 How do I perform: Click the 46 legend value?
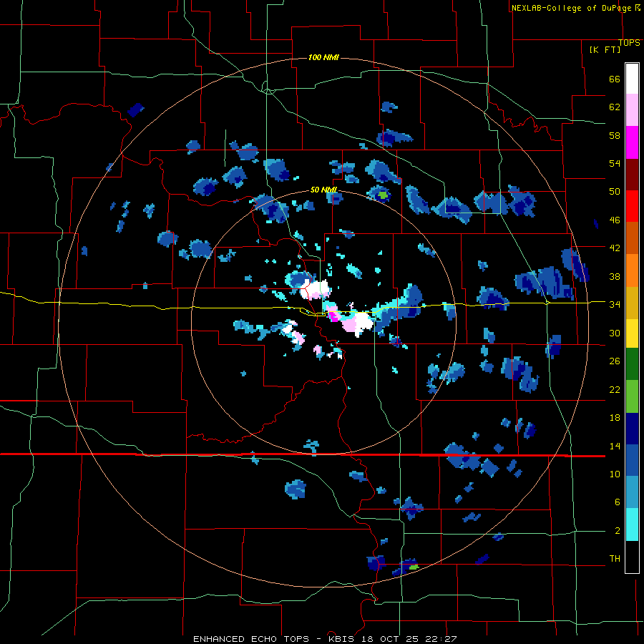[x=615, y=220]
